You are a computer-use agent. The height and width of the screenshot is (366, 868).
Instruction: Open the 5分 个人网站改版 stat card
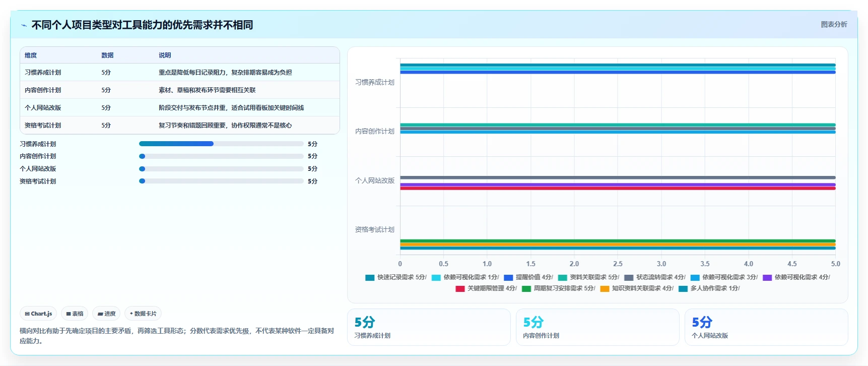coord(766,327)
